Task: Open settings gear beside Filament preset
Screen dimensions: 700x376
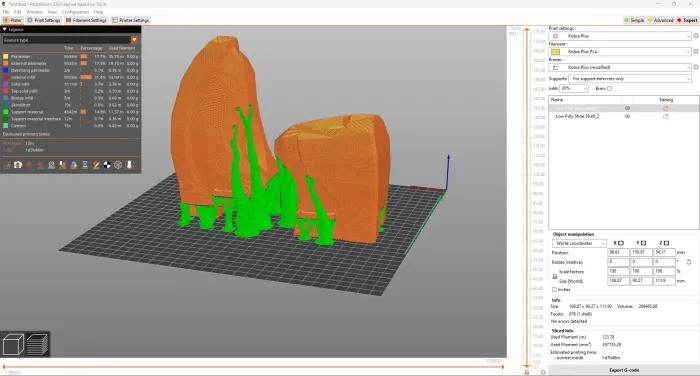Action: pos(696,51)
